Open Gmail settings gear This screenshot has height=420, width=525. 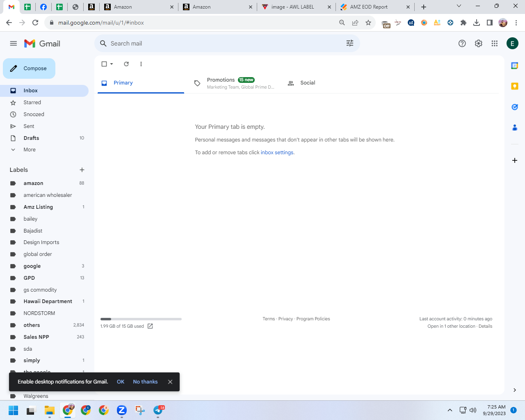[x=479, y=43]
